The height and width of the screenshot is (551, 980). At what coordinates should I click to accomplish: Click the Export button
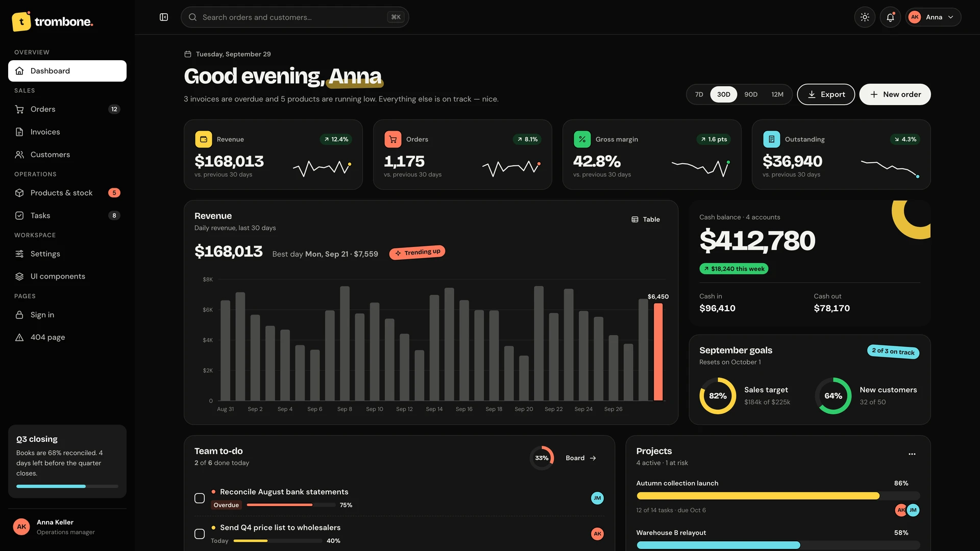tap(826, 94)
